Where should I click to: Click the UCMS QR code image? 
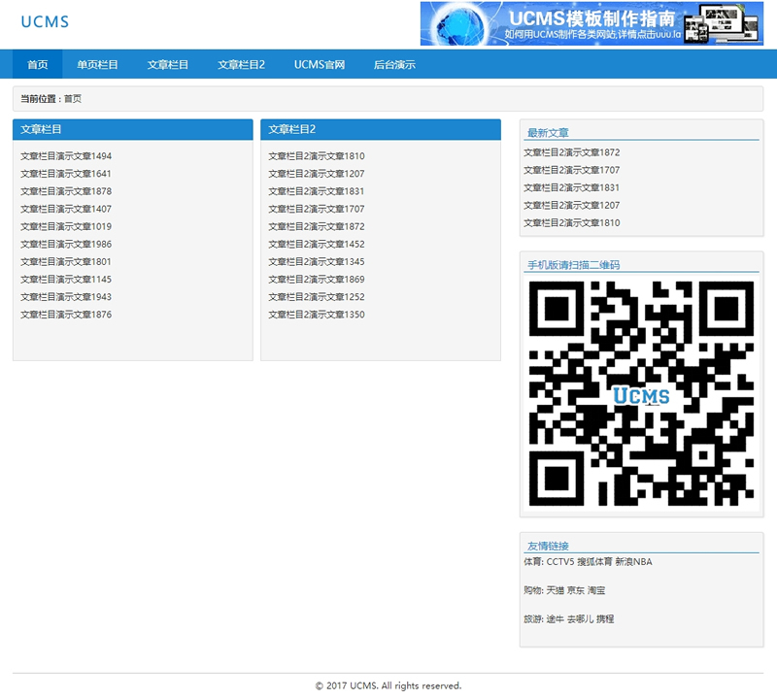(641, 393)
